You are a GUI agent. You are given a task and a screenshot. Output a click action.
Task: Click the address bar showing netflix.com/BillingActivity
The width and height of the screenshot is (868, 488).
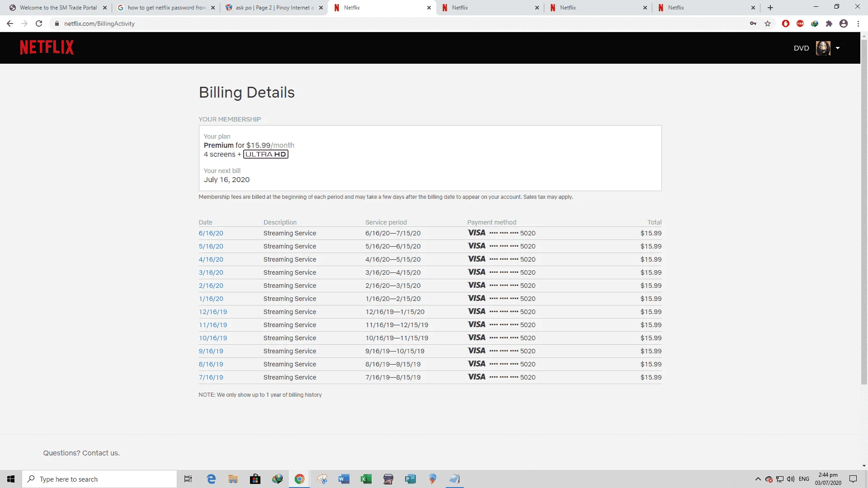(x=398, y=23)
